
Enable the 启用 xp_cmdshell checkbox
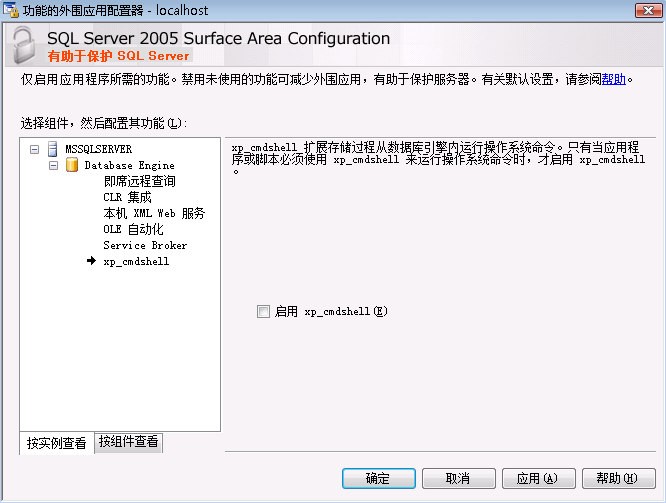click(x=263, y=311)
